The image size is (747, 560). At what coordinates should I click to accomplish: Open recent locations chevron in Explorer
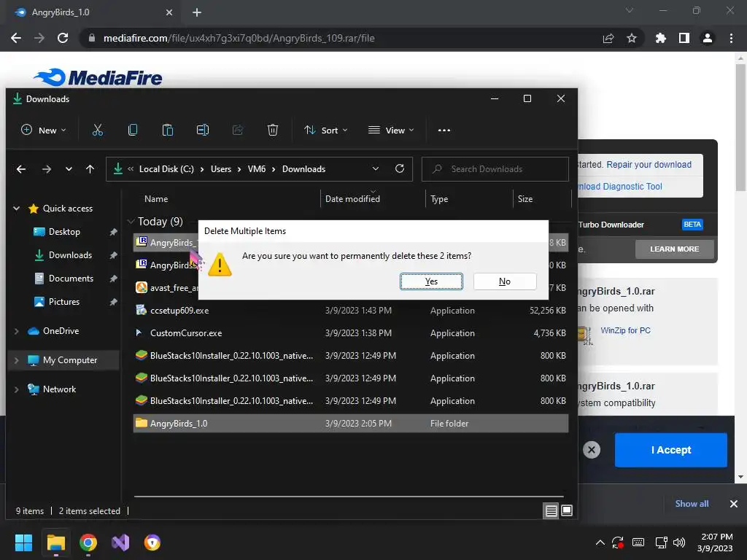(69, 169)
